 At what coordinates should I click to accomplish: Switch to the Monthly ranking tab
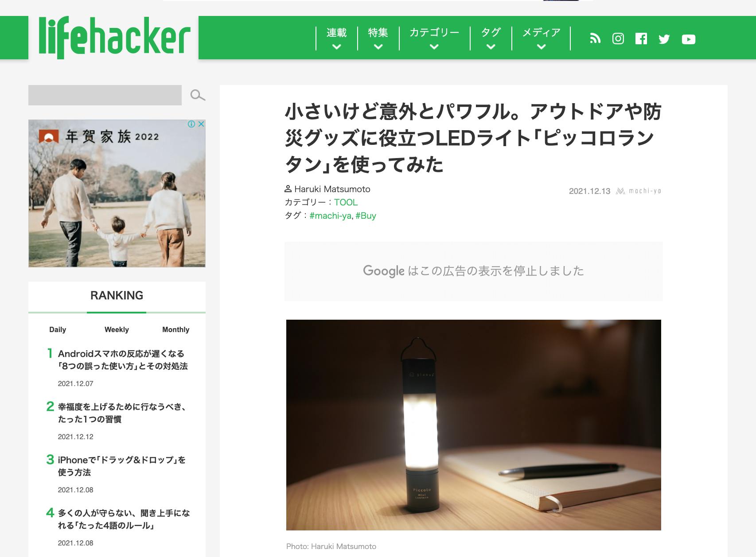(x=176, y=329)
